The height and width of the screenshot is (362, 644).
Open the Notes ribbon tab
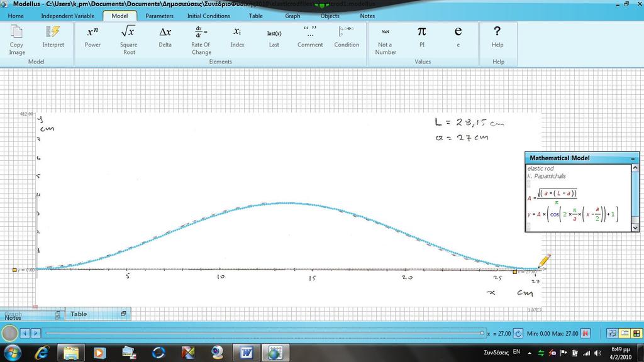(367, 16)
